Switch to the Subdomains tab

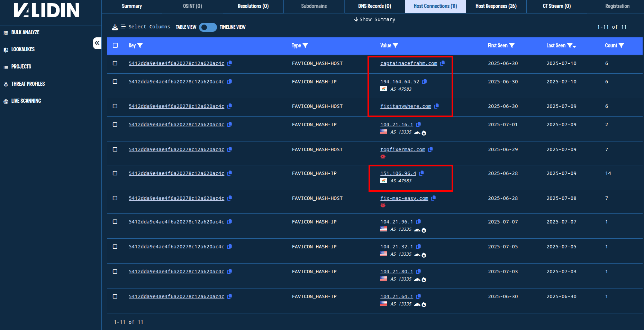[314, 6]
